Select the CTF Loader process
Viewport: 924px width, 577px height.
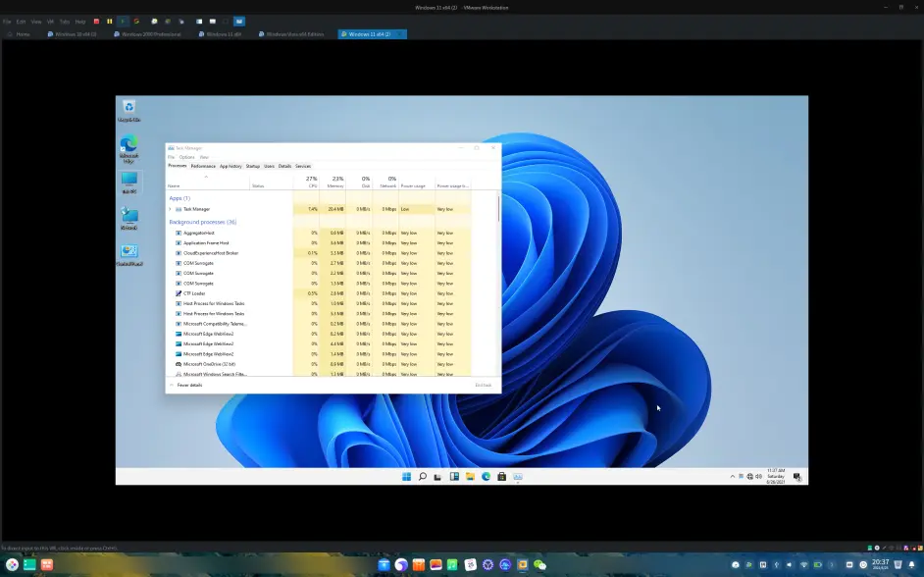point(318,293)
